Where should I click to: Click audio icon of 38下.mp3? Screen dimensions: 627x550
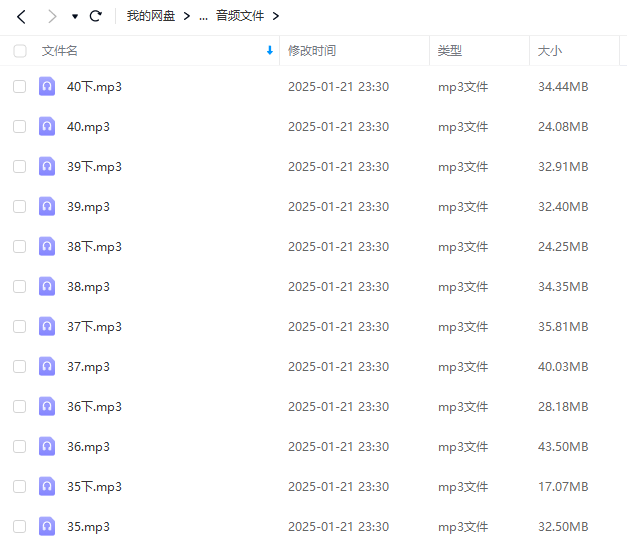click(x=47, y=246)
